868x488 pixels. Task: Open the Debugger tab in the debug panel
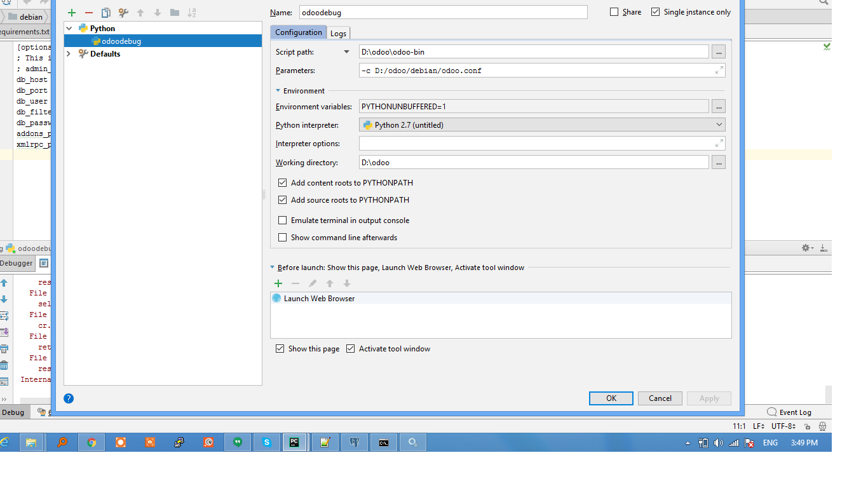pyautogui.click(x=17, y=263)
